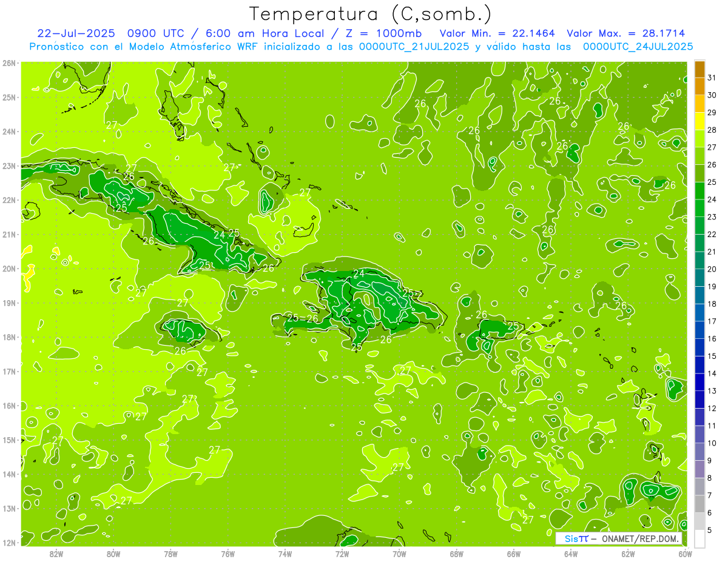This screenshot has width=728, height=562.
Task: Click the '20N' latitude axis label
Action: [x=9, y=269]
